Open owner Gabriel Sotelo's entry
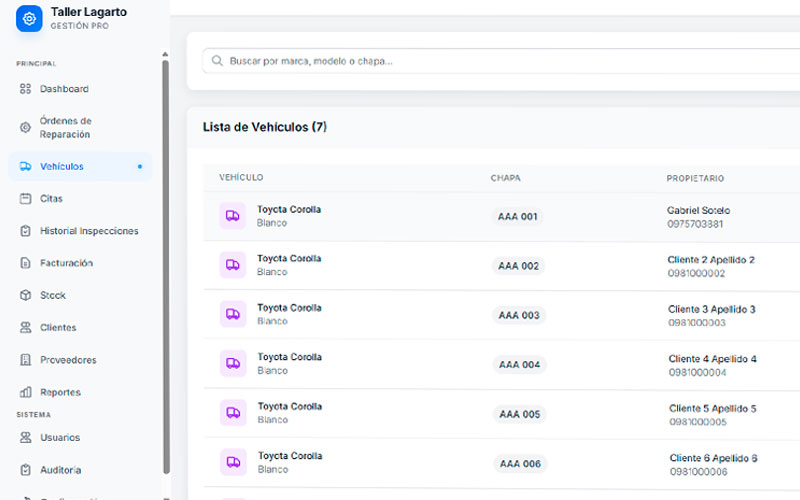800x500 pixels. (x=698, y=211)
